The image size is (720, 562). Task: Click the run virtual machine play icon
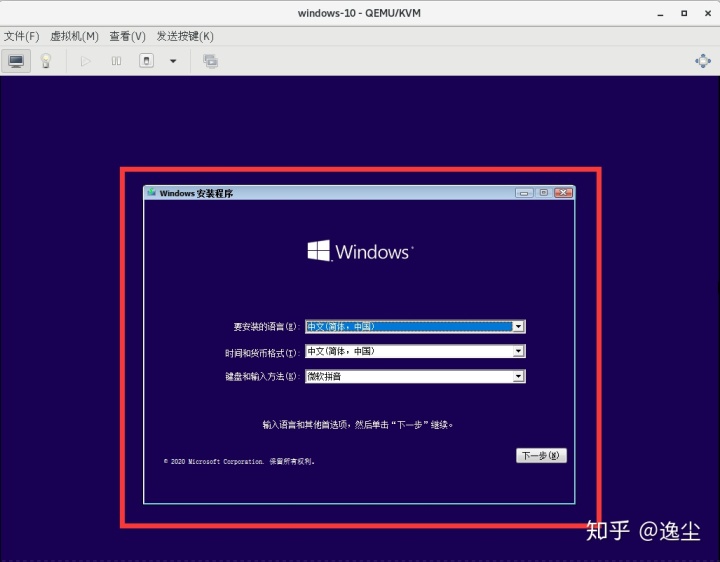(x=85, y=61)
